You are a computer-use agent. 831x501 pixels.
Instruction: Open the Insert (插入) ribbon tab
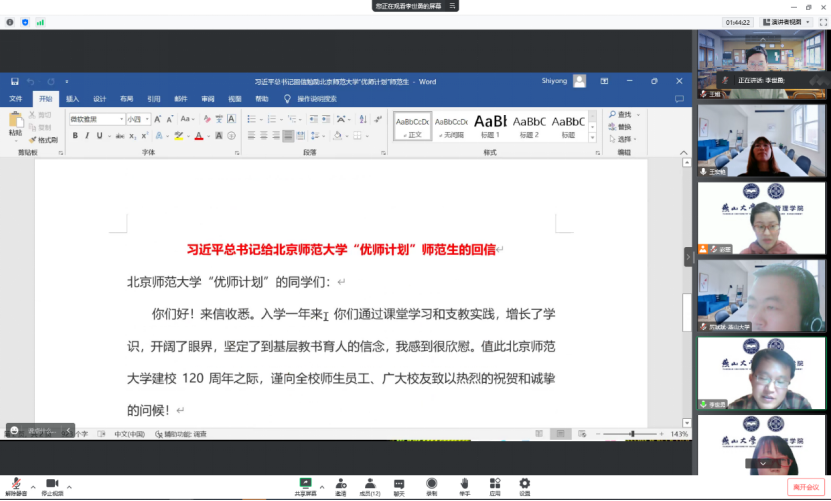73,99
